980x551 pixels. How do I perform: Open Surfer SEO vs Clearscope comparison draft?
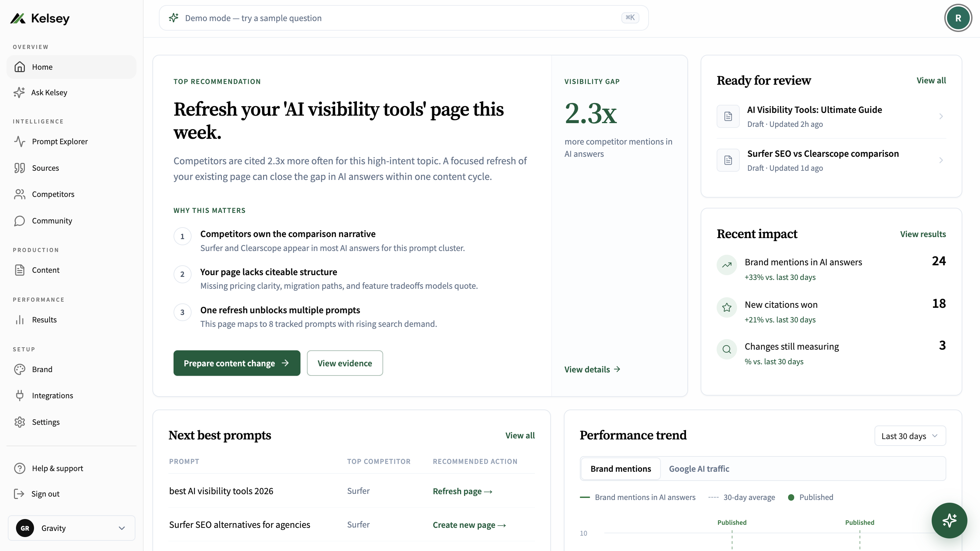(831, 160)
